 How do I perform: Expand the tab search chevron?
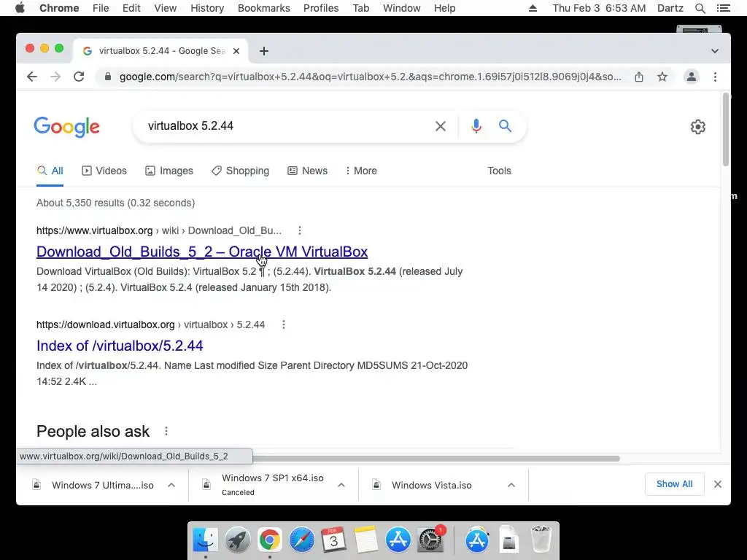click(x=715, y=51)
